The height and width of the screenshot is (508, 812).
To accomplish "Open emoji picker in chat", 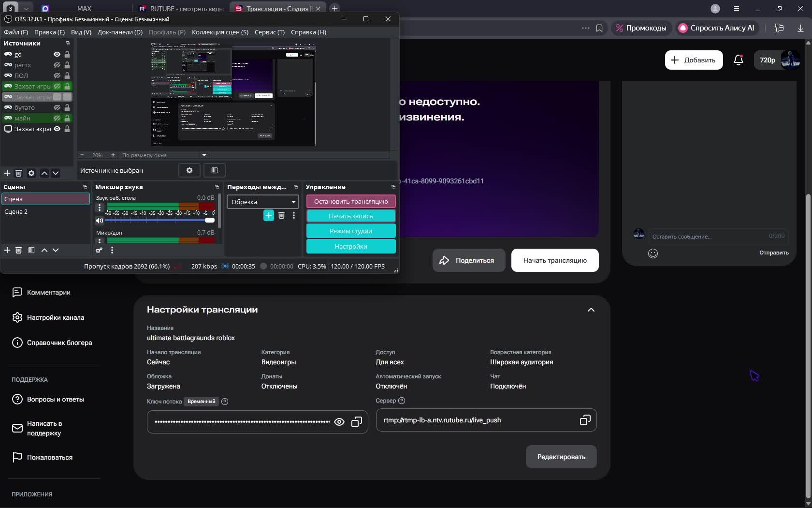I will coord(653,253).
